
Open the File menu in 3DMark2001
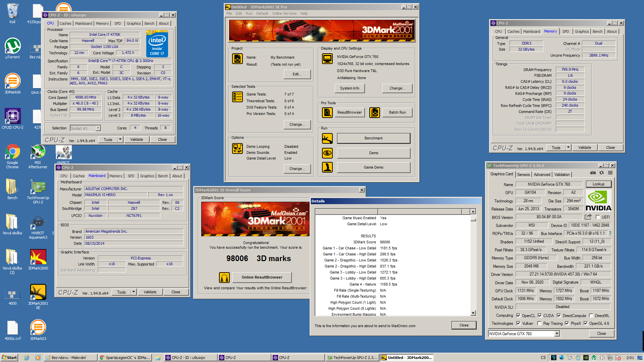(x=229, y=14)
